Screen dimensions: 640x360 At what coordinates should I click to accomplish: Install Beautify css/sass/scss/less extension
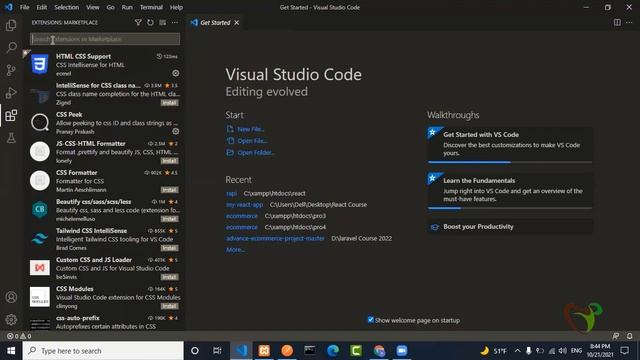click(x=169, y=219)
